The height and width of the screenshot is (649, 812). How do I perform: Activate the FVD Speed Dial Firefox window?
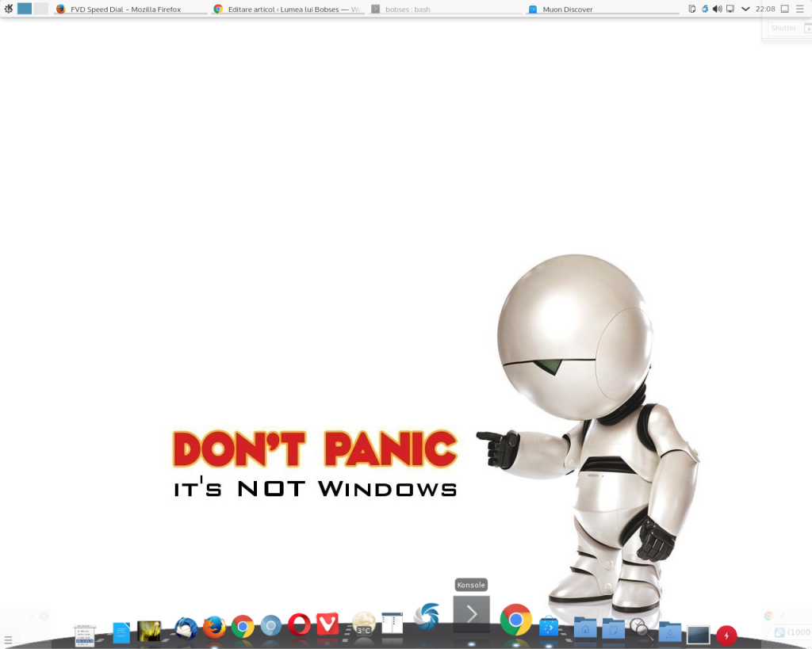131,10
